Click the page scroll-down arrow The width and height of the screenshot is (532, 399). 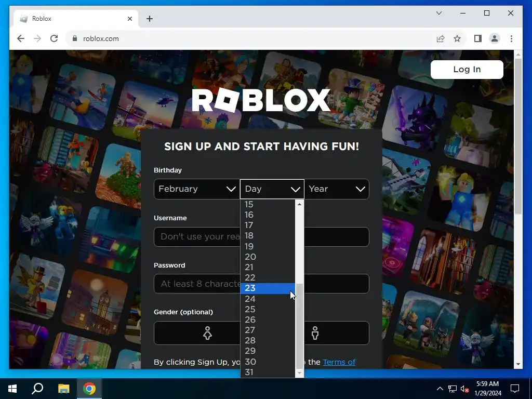[x=518, y=364]
